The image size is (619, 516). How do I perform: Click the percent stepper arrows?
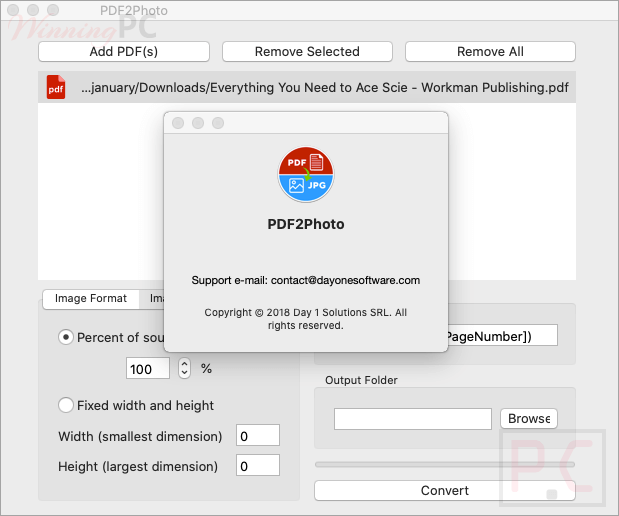click(184, 368)
